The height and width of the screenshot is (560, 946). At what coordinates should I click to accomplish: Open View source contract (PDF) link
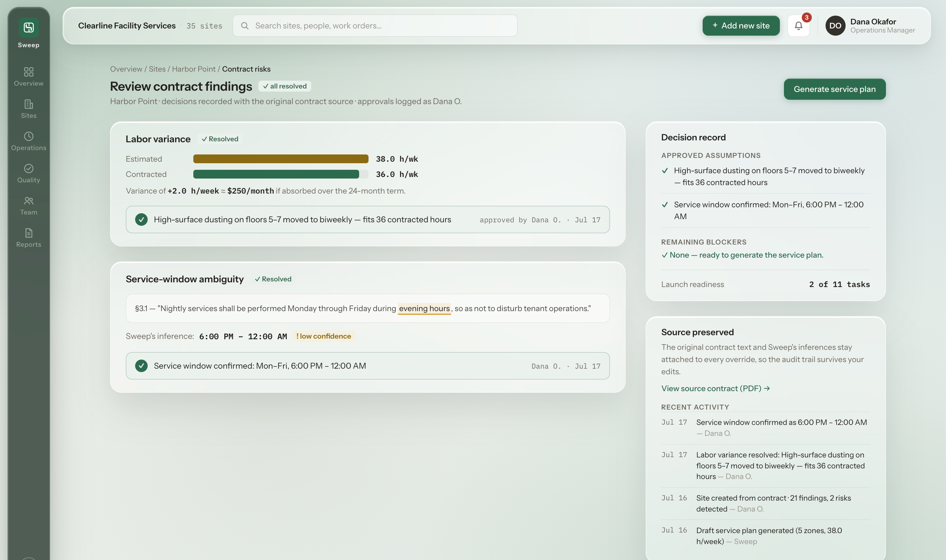tap(715, 388)
